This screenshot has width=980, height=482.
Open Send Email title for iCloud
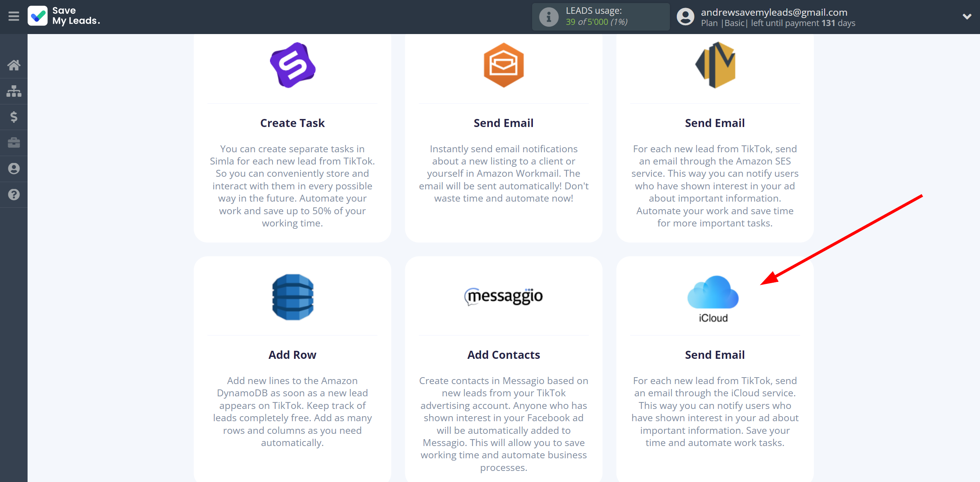pyautogui.click(x=715, y=355)
